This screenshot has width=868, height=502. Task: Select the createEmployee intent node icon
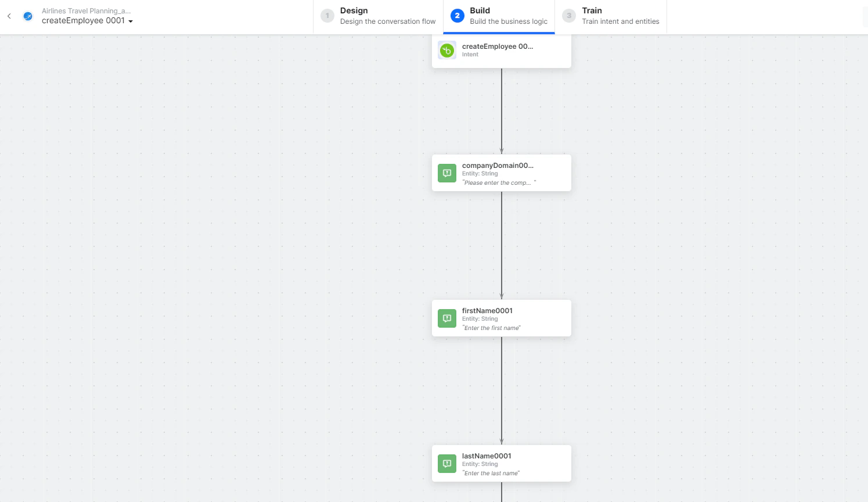point(446,50)
